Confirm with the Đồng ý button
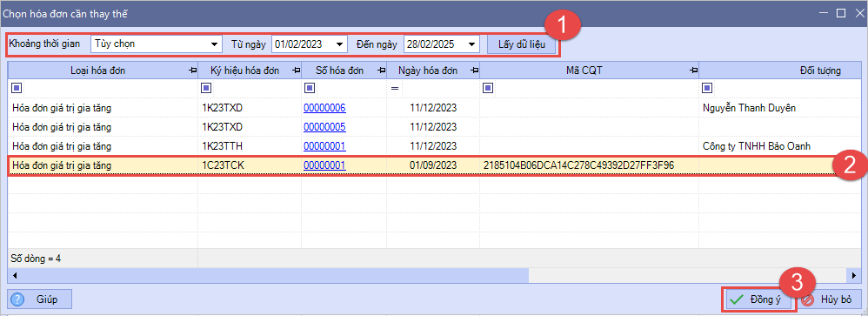 coord(758,299)
